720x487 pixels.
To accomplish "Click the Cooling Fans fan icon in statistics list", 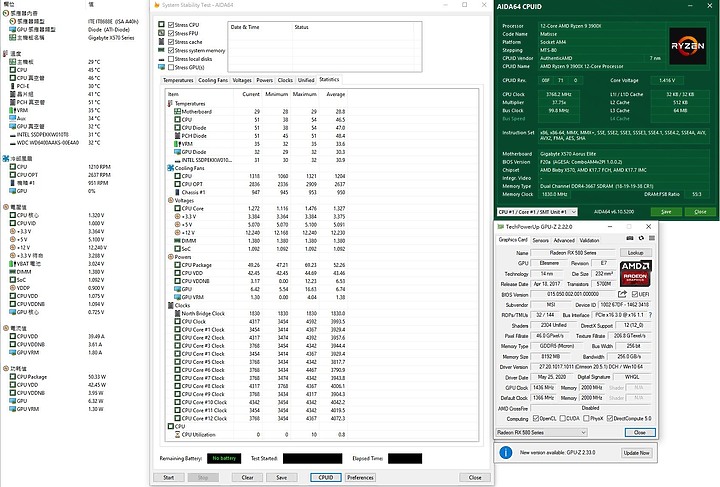I will click(x=170, y=168).
